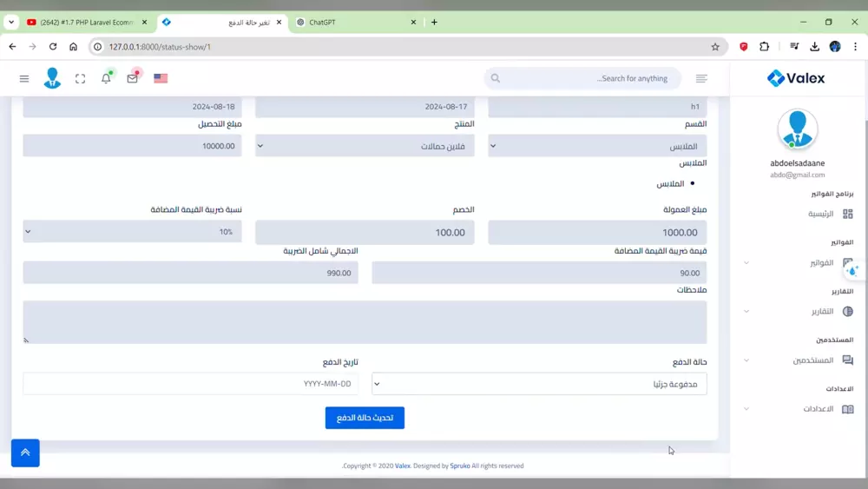The image size is (868, 489).
Task: Expand the المستخدمين sidebar submenu chevron
Action: [746, 360]
